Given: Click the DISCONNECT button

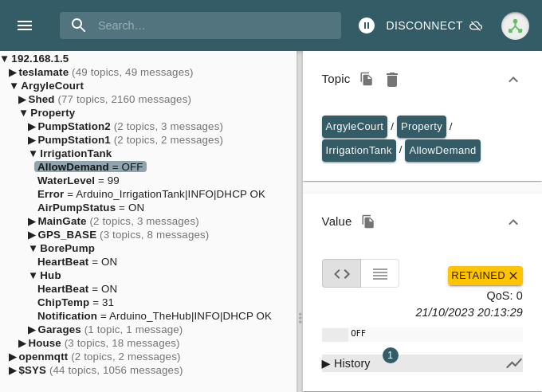Looking at the screenshot, I should pos(424,25).
